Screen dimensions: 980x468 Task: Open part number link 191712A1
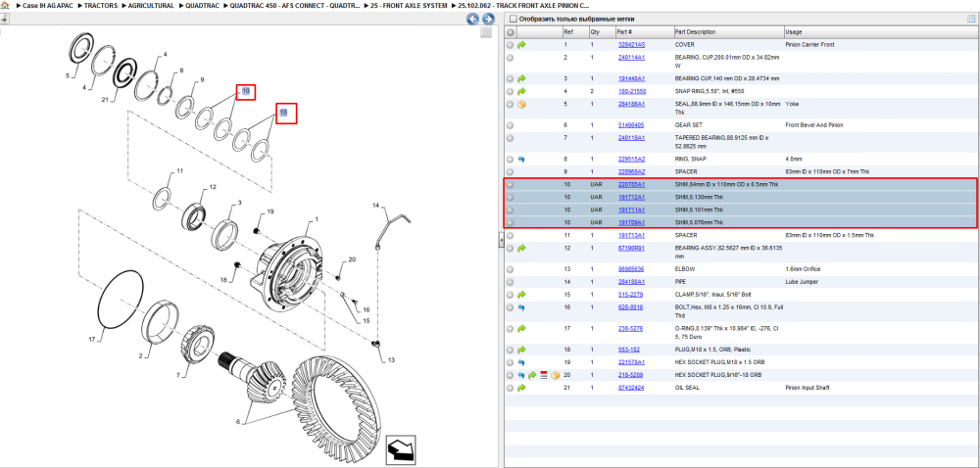pyautogui.click(x=631, y=197)
